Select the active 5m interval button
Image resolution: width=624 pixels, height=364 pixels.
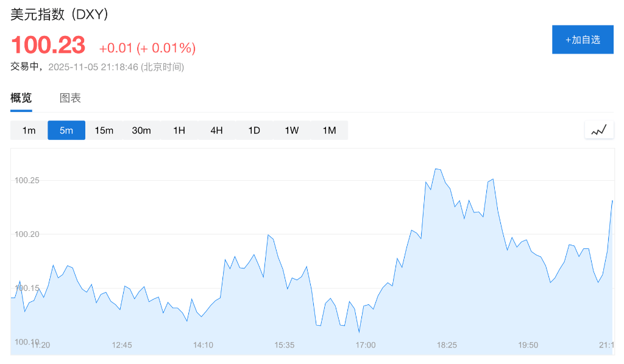pos(66,130)
